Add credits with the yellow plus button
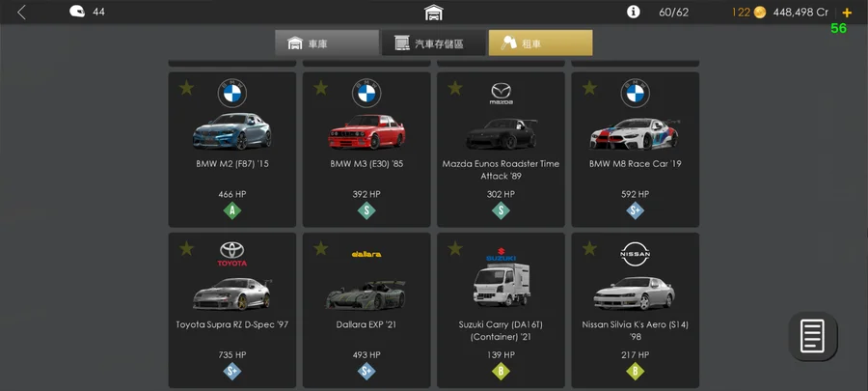Viewport: 868px width, 391px height. (847, 13)
